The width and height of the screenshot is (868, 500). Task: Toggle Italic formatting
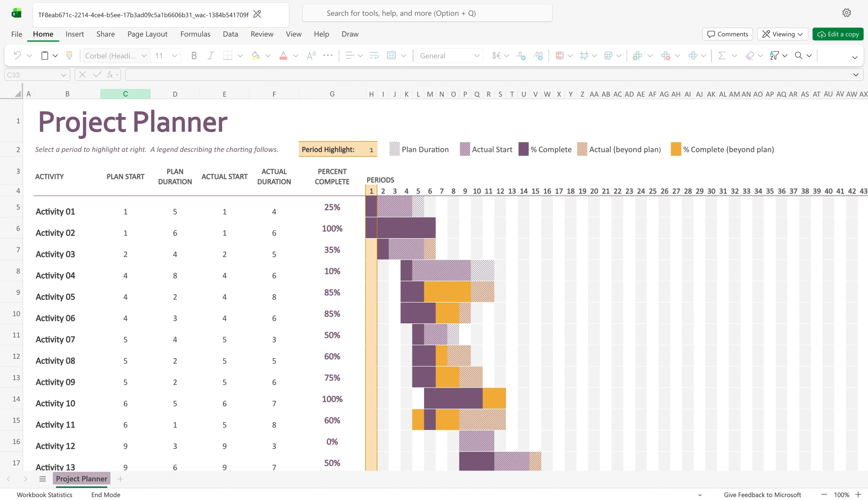click(x=211, y=55)
